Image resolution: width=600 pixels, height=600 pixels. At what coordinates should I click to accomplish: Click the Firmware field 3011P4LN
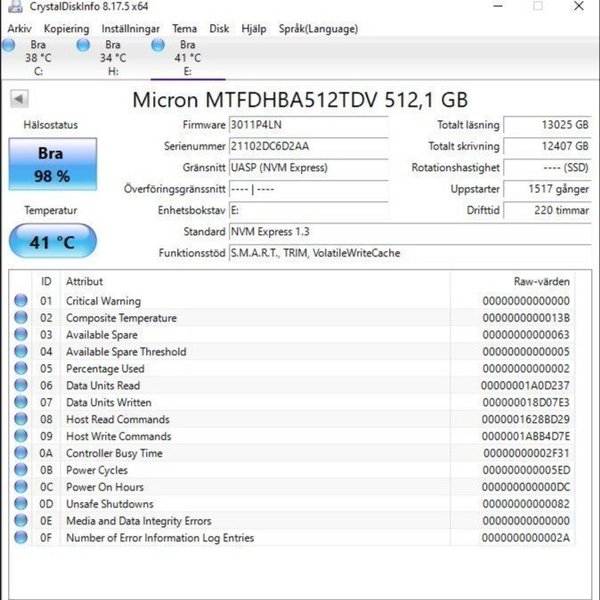(308, 125)
